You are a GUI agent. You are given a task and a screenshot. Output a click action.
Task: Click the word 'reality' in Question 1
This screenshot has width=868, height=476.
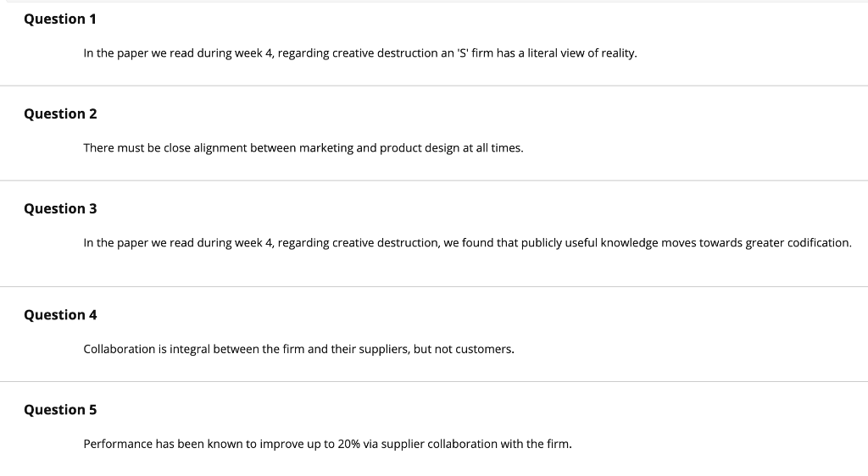(618, 53)
